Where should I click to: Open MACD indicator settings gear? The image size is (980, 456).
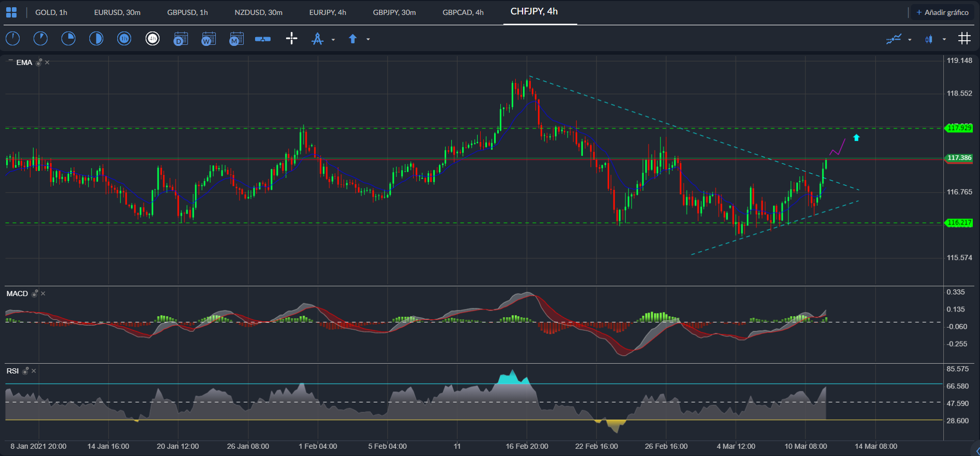tap(35, 294)
